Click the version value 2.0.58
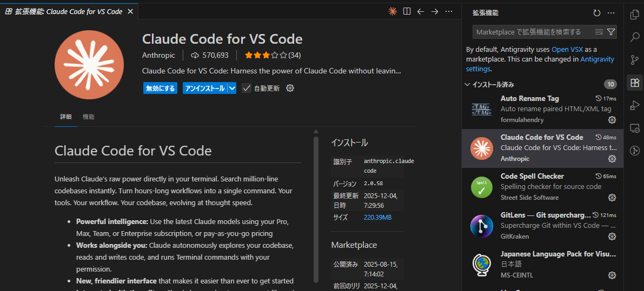The height and width of the screenshot is (291, 644). point(373,184)
